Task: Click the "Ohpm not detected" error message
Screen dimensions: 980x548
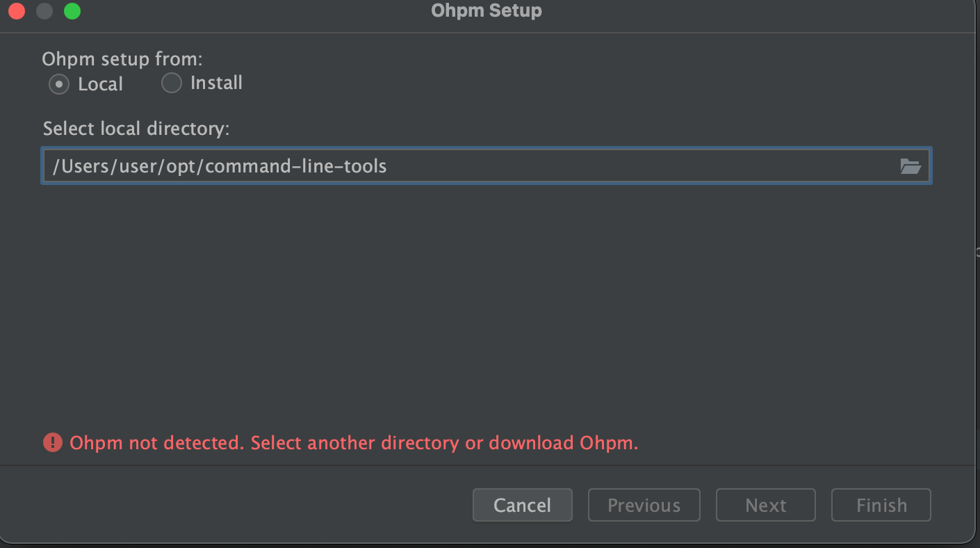Action: [x=354, y=443]
